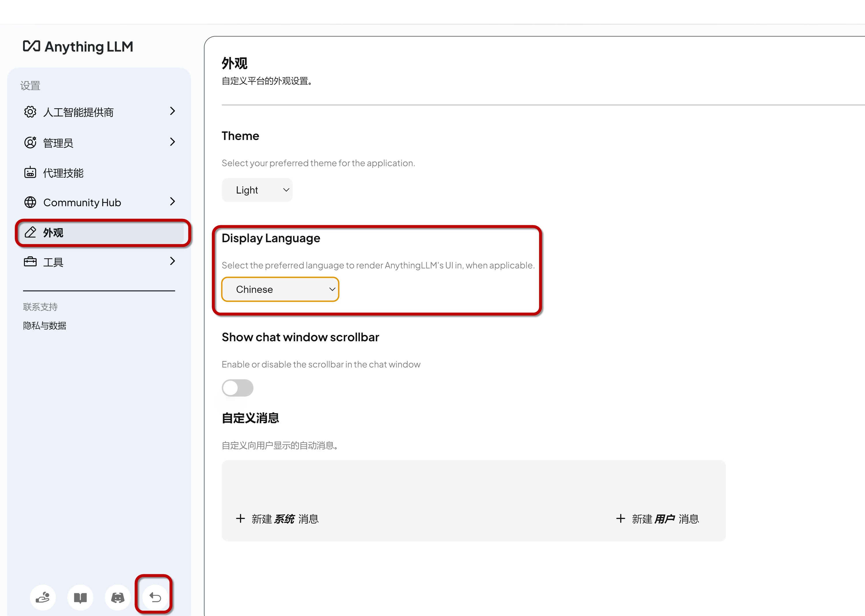Click the plus icon for 新建用户消息
This screenshot has width=865, height=616.
[621, 518]
